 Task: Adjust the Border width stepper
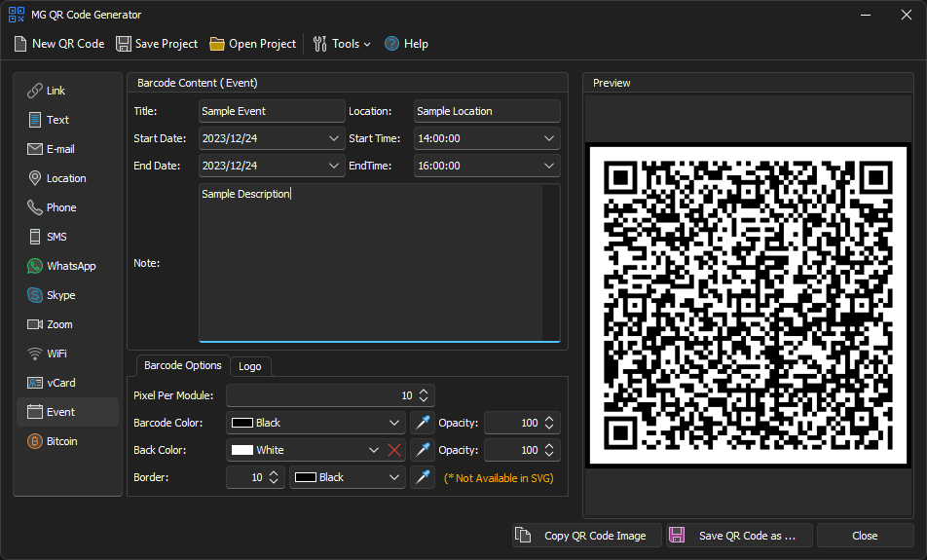coord(273,477)
